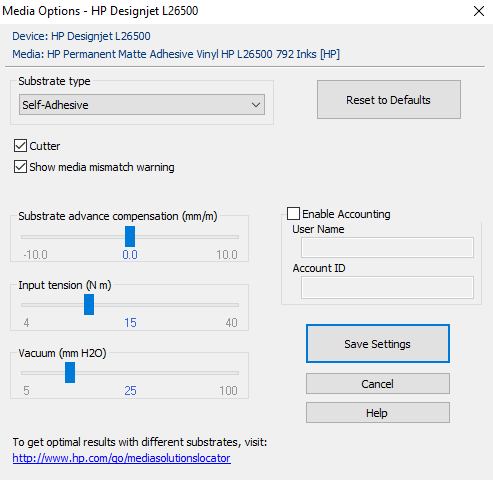Open the HP mediasolutionslocator link
Screen dimensions: 493x480
tap(121, 458)
